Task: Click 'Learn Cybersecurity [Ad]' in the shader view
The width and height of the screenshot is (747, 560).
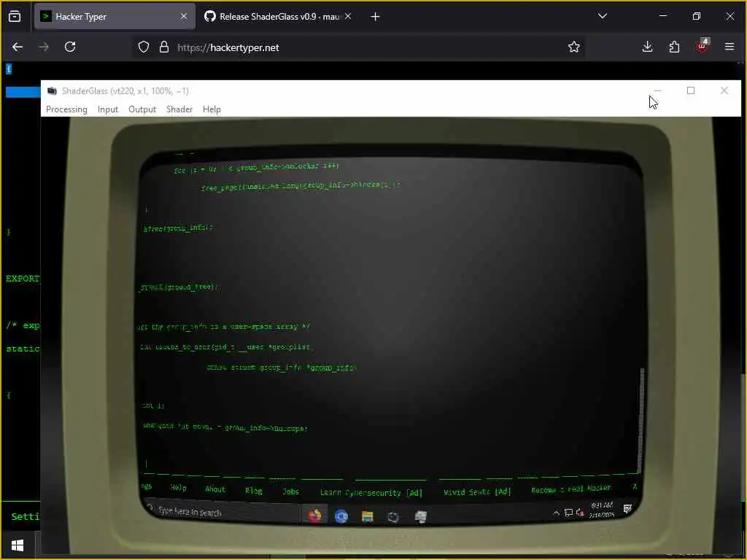Action: (371, 493)
